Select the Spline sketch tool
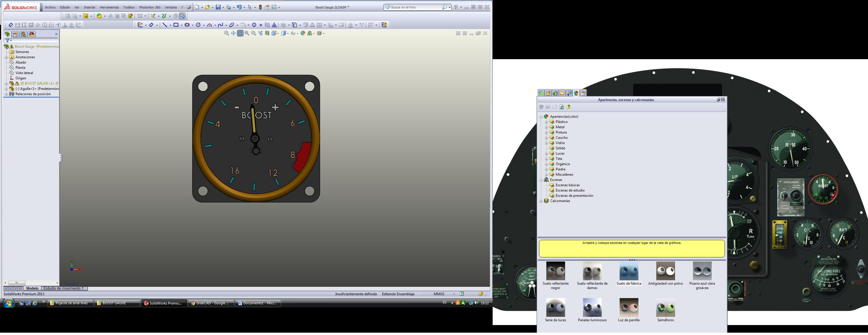 click(220, 25)
